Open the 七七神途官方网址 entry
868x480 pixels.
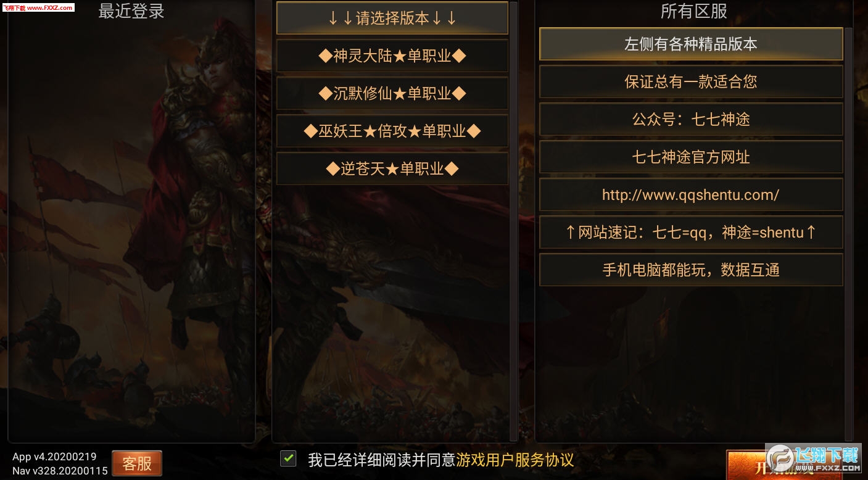(x=691, y=157)
